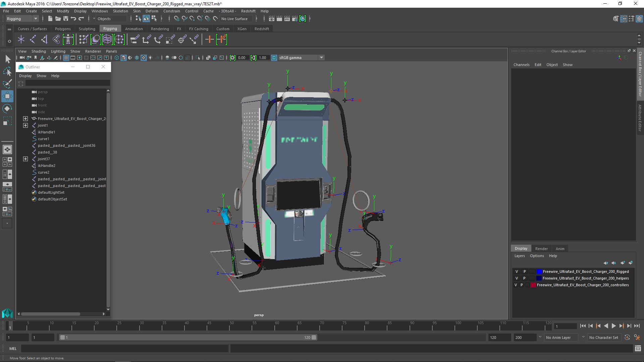Screen dimensions: 644x362
Task: Activate the Select tool arrow
Action: (7, 59)
